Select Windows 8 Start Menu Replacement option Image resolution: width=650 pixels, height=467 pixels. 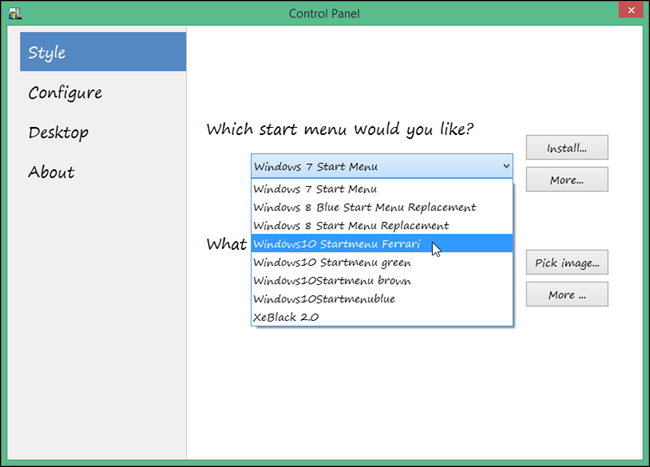(x=382, y=225)
